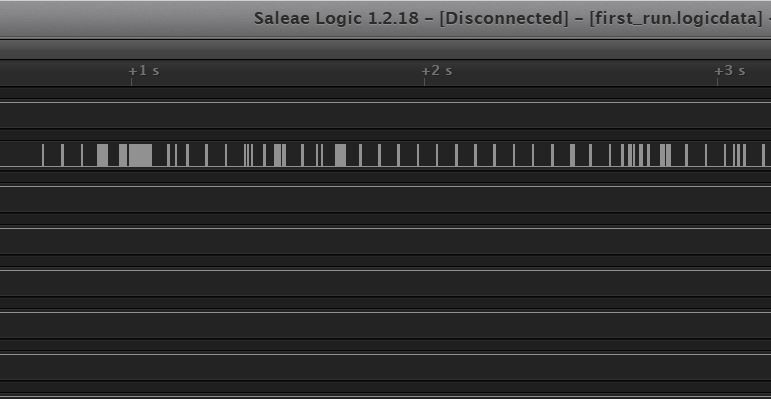Image resolution: width=771 pixels, height=399 pixels.
Task: Select the bottom-most visible channel row
Action: point(386,367)
